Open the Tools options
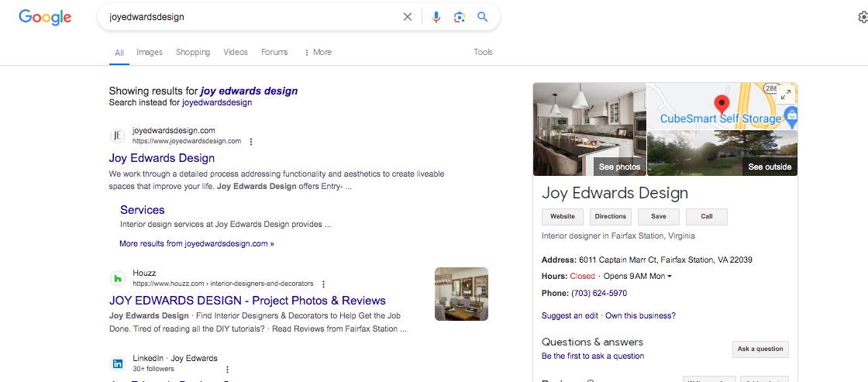 click(483, 52)
